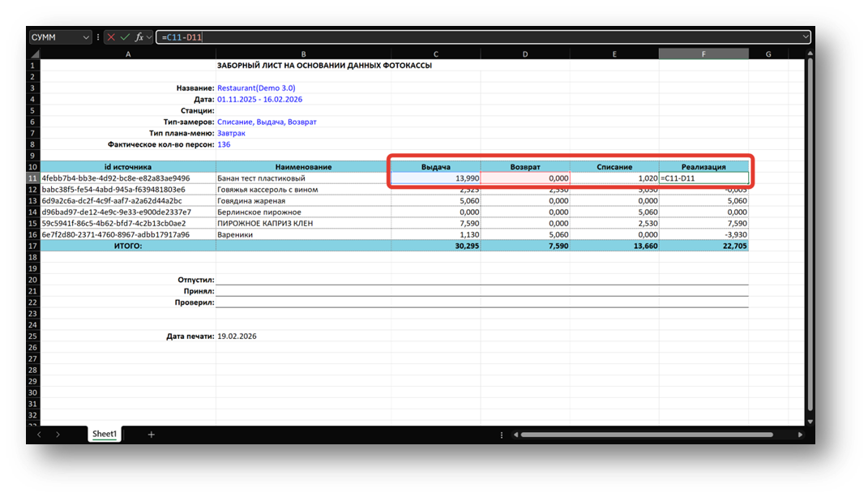Viewport: 868px width, 497px height.
Task: Select the total cell 30,295
Action: (x=436, y=246)
